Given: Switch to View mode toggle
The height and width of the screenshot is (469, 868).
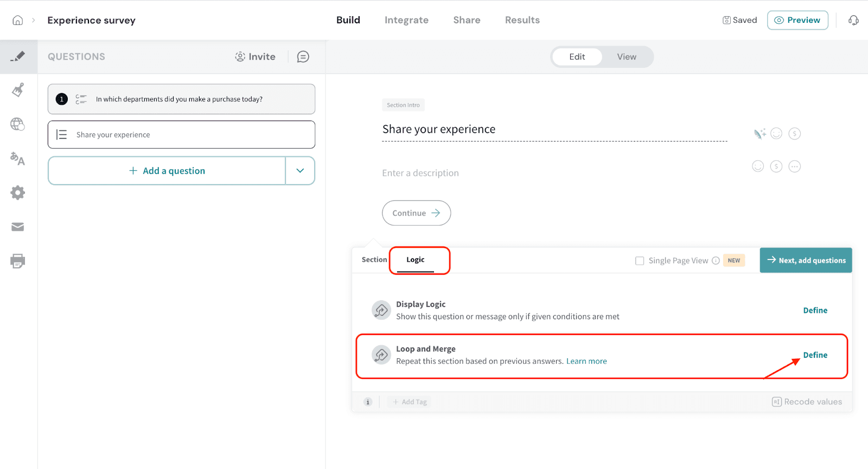Looking at the screenshot, I should pos(626,56).
